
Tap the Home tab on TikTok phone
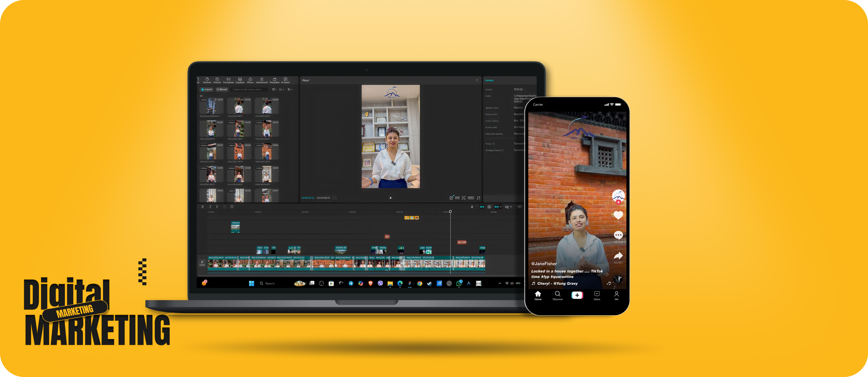click(538, 296)
